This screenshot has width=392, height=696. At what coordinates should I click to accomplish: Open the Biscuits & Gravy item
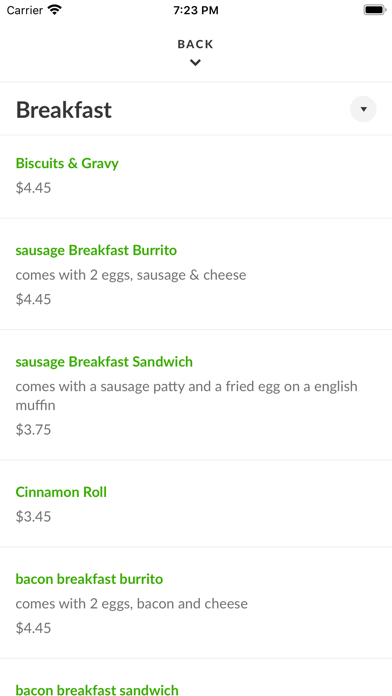click(67, 163)
